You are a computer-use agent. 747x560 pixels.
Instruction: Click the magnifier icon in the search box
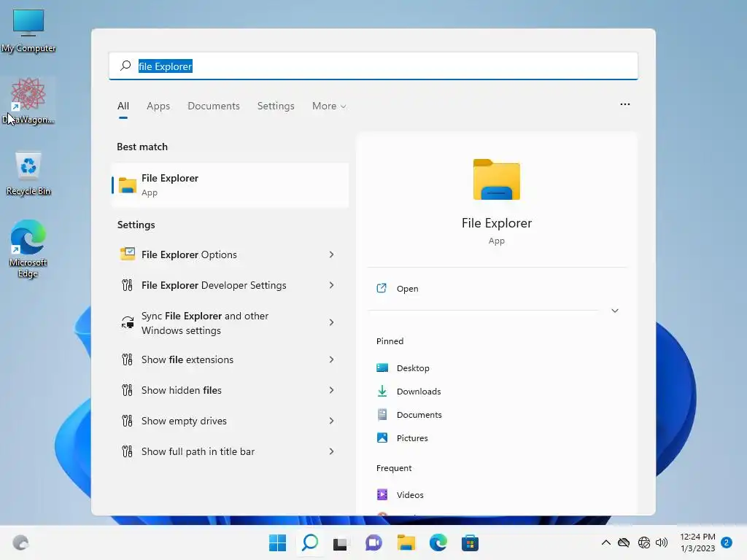pos(125,66)
